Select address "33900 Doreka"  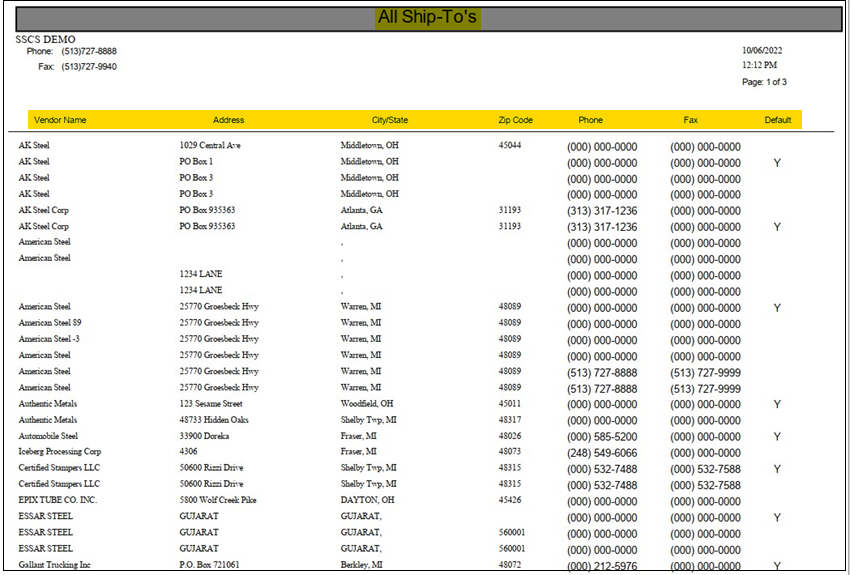(x=204, y=436)
